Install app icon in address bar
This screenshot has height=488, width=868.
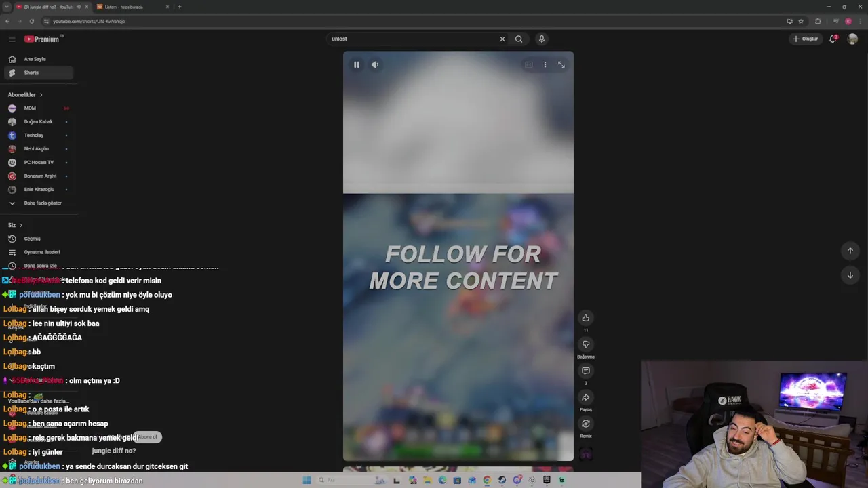pyautogui.click(x=790, y=21)
